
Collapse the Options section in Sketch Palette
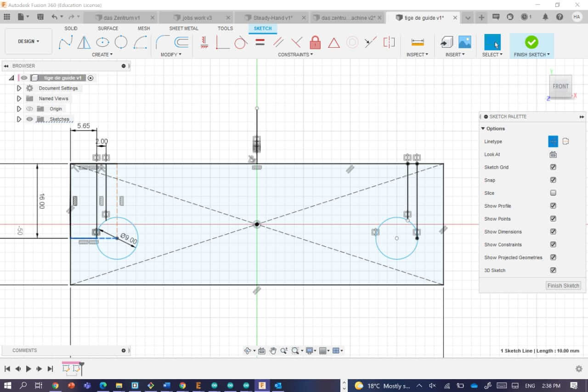(483, 129)
